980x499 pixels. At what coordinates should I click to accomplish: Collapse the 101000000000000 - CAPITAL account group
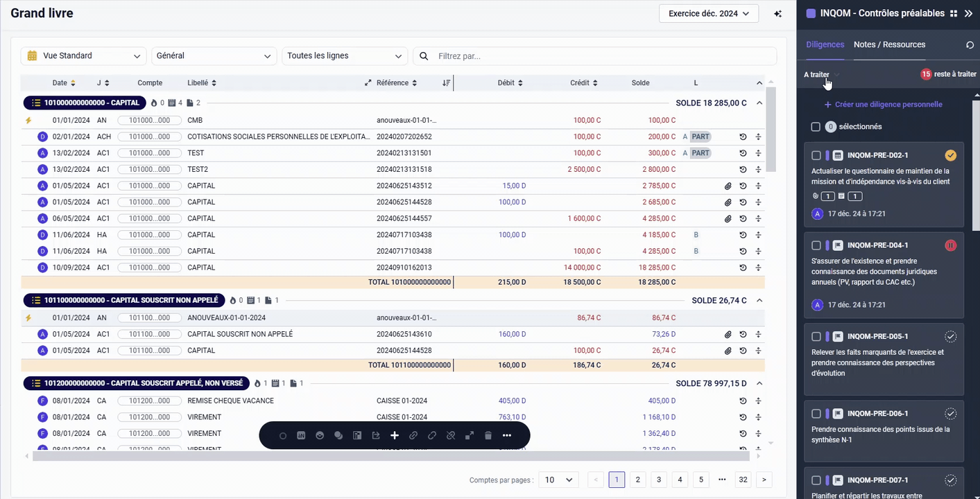tap(759, 103)
